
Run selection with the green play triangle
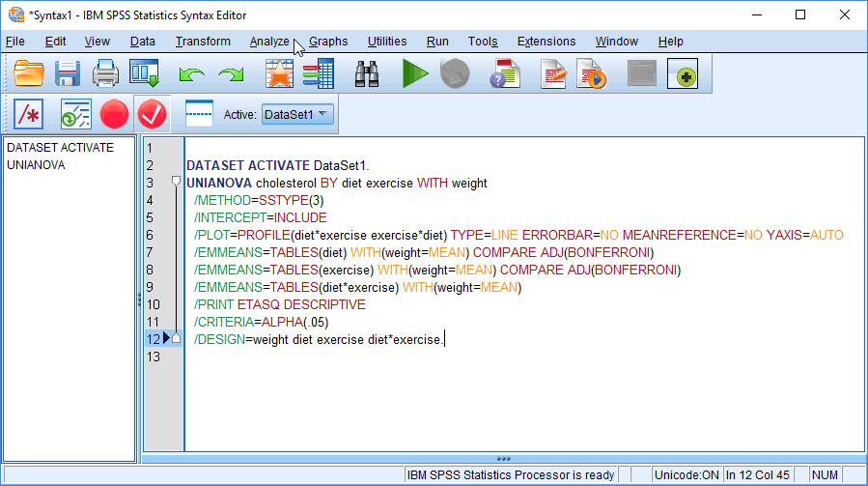(414, 73)
